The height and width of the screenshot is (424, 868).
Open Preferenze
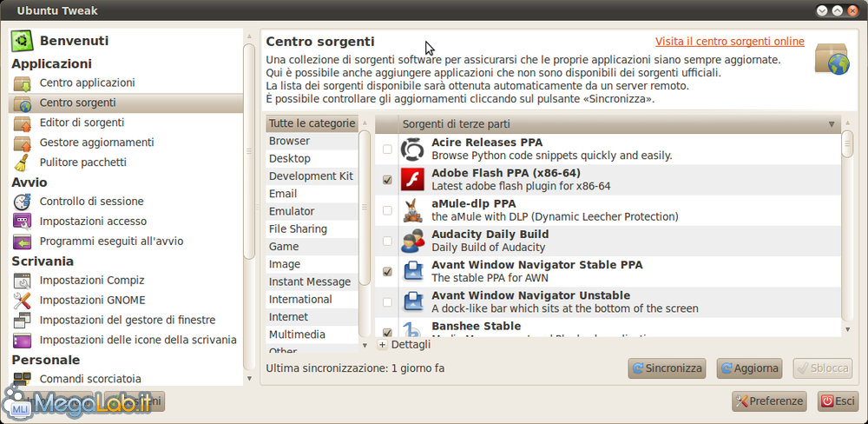(x=771, y=401)
